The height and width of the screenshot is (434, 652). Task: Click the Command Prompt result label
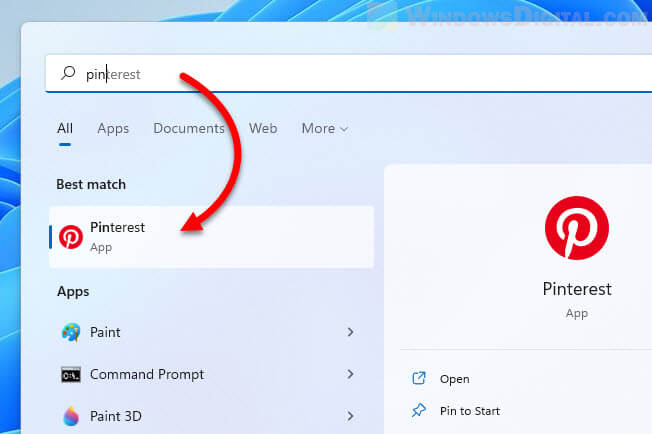[147, 375]
